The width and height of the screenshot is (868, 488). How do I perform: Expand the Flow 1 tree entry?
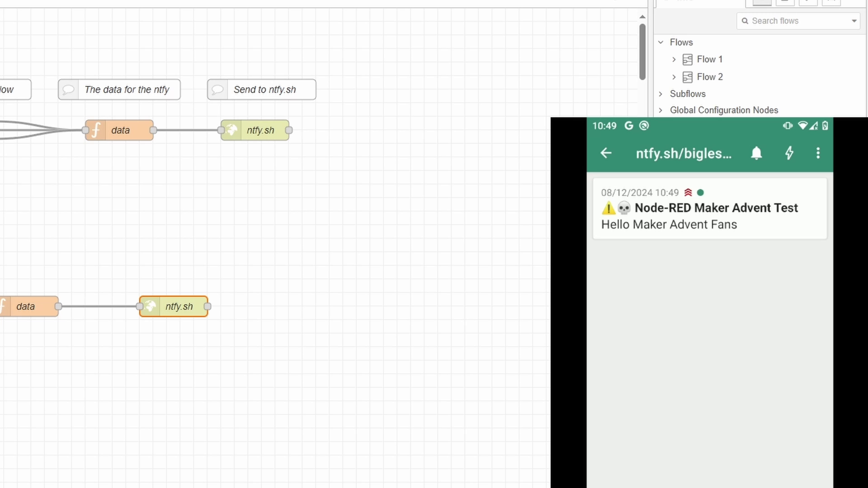tap(674, 60)
